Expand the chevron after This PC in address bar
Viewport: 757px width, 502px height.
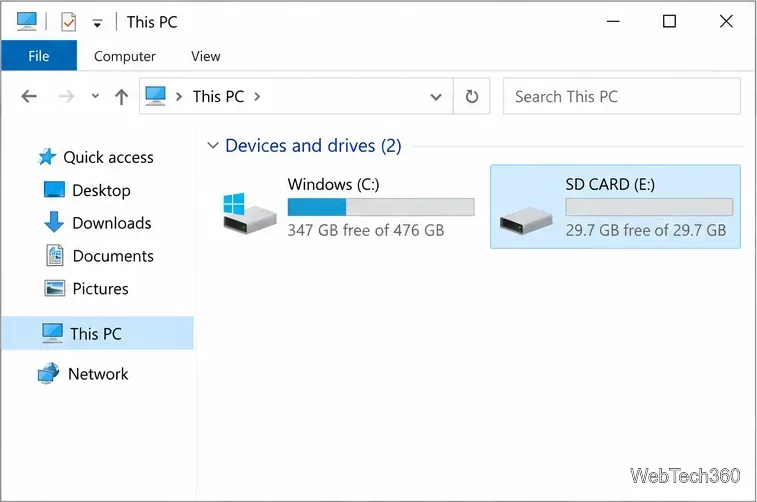point(257,97)
